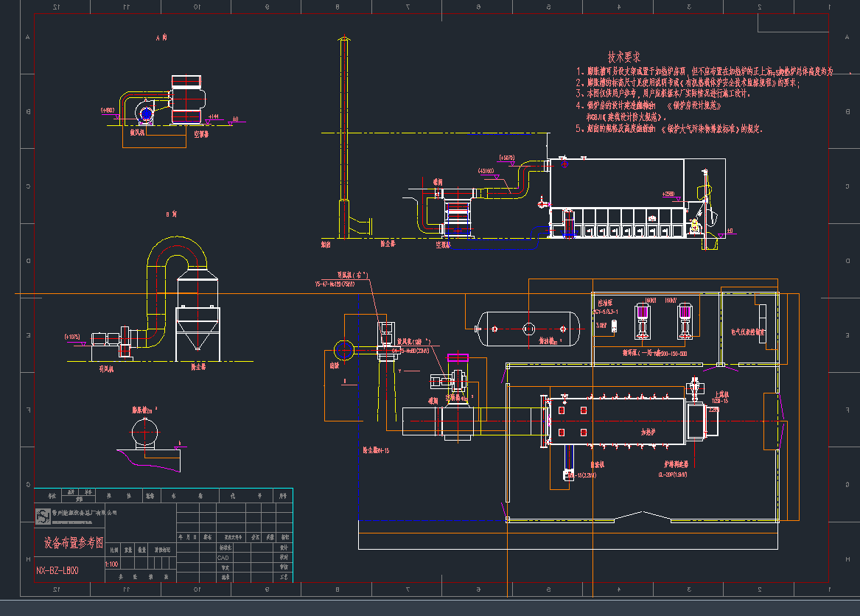The height and width of the screenshot is (616, 860).
Task: Click the CAD cell in the title block
Action: coord(223,558)
